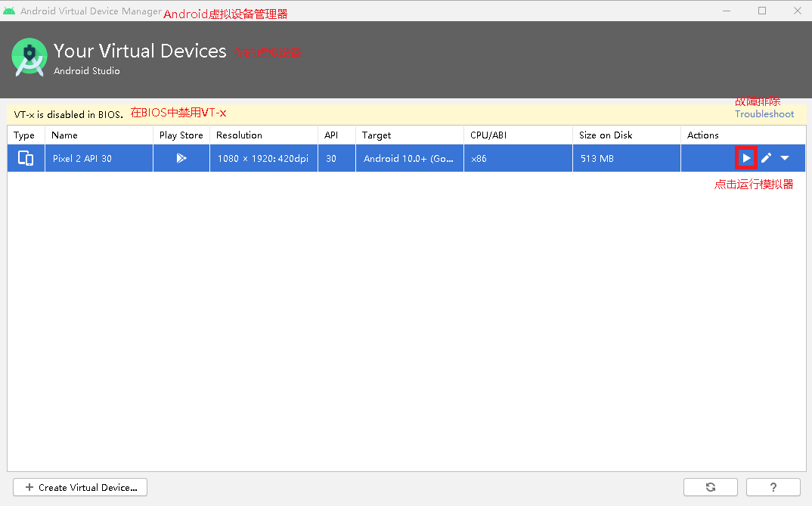Click the API cell showing 30
The height and width of the screenshot is (506, 812).
(337, 159)
